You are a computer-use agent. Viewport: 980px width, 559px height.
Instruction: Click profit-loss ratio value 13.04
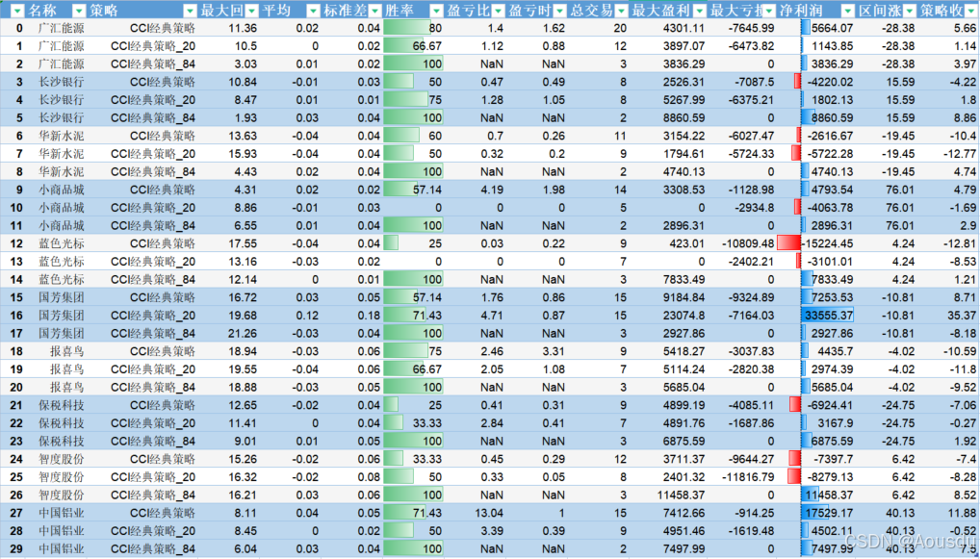[489, 514]
